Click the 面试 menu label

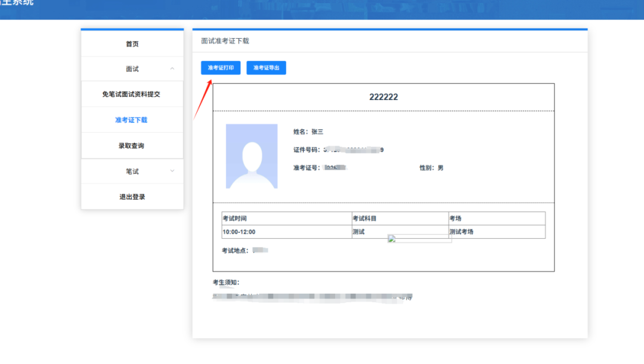(x=132, y=69)
